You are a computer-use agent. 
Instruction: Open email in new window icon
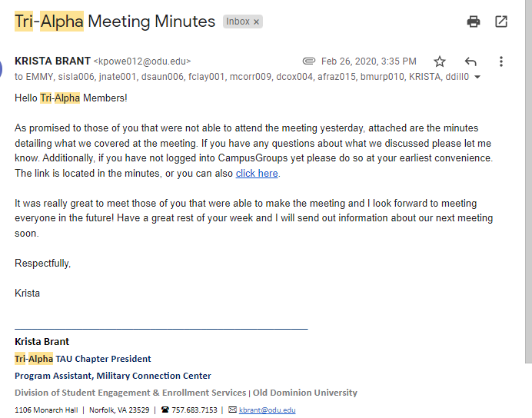[x=501, y=22]
